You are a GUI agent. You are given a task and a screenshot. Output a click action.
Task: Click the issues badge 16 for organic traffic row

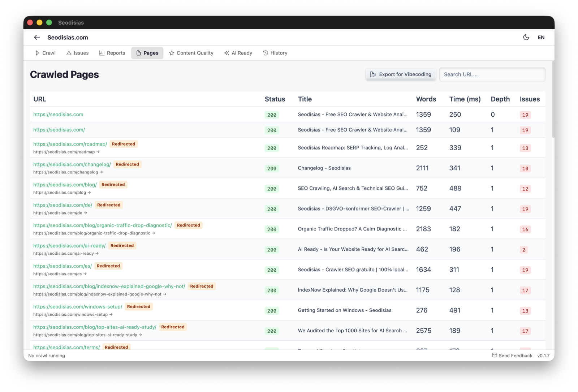[525, 229]
